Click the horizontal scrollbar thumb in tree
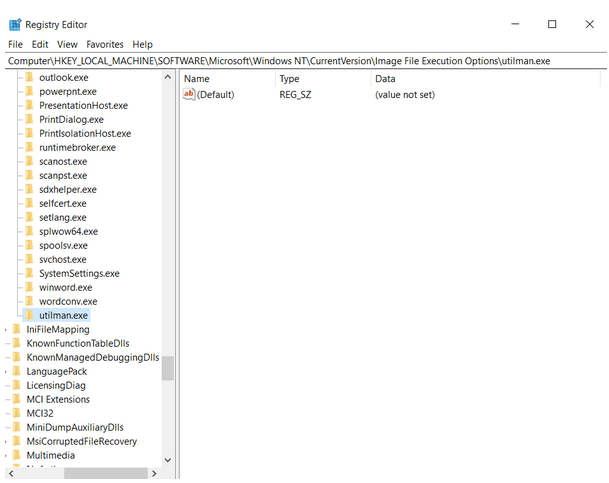Screen dimensions: 609x483 click(106, 473)
